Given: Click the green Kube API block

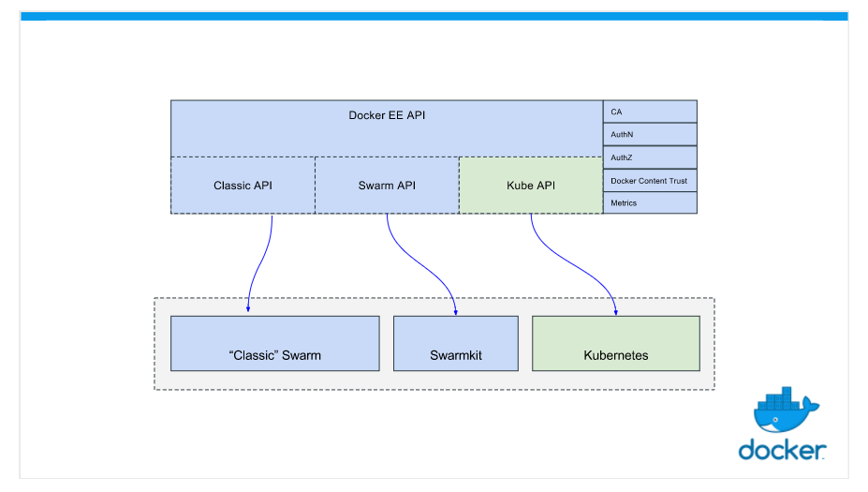Looking at the screenshot, I should 531,185.
